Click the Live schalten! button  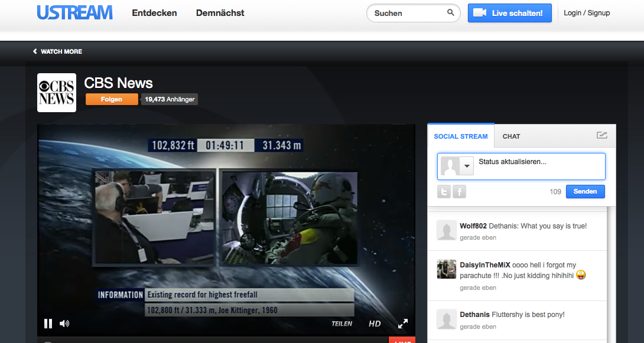click(510, 13)
